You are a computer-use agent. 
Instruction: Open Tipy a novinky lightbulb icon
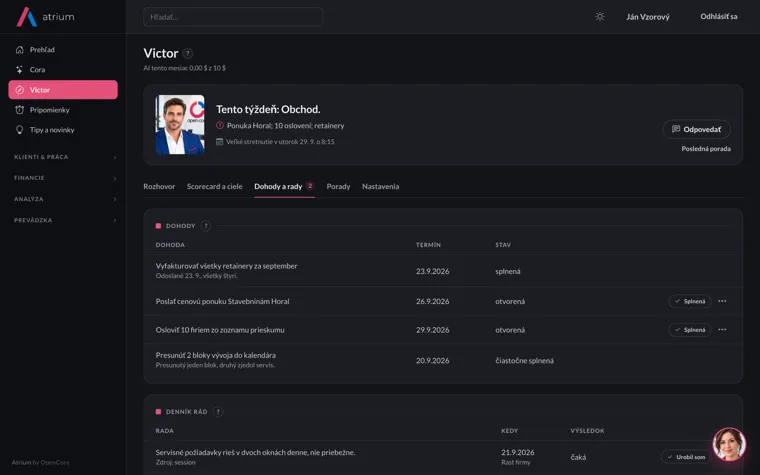coord(19,129)
